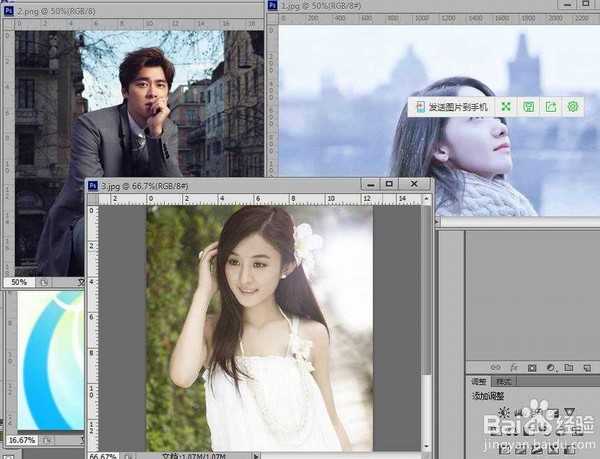Switch to the Adjustments panel tab
600x459 pixels.
pos(479,381)
